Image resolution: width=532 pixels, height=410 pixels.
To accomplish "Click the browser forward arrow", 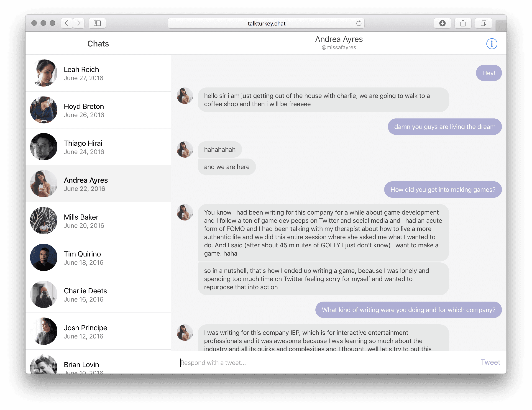I will pyautogui.click(x=79, y=23).
